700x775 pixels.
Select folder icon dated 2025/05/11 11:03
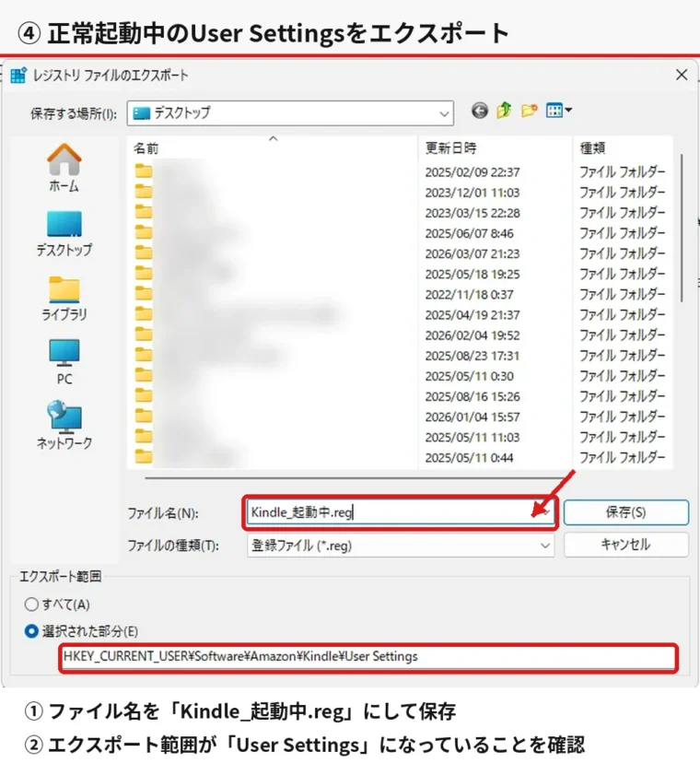144,437
